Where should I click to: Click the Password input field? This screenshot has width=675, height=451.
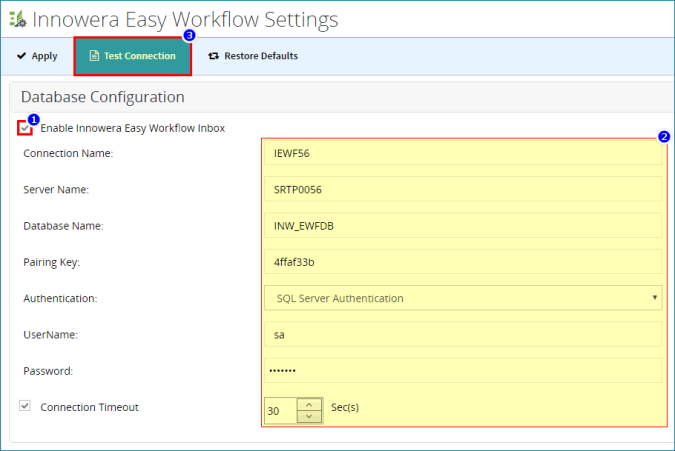click(x=463, y=371)
